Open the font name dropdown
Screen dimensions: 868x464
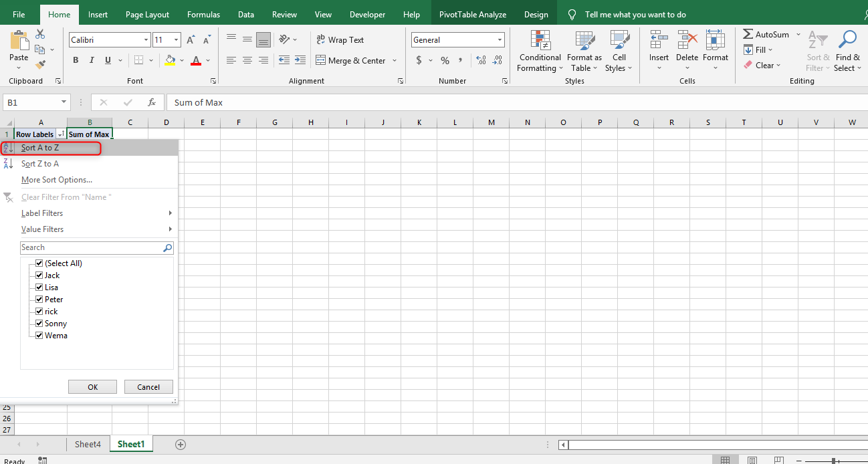[x=146, y=40]
